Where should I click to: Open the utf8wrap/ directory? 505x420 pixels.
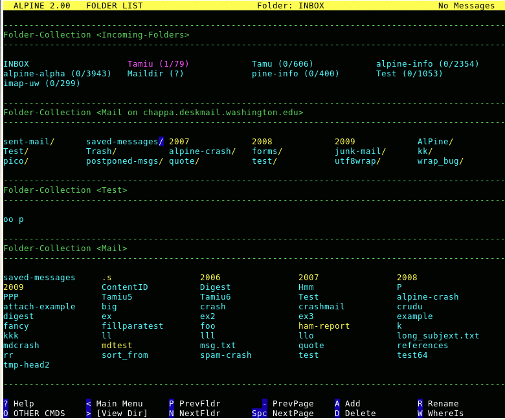point(357,161)
